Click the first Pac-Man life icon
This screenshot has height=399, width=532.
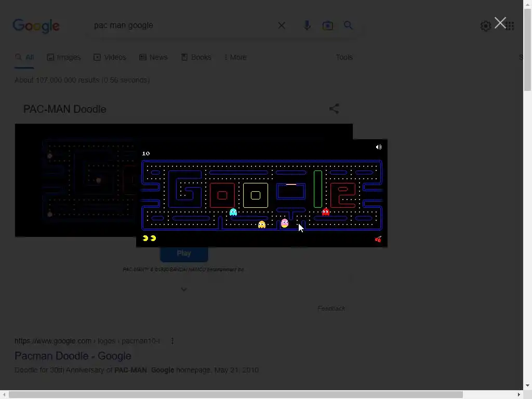[145, 238]
